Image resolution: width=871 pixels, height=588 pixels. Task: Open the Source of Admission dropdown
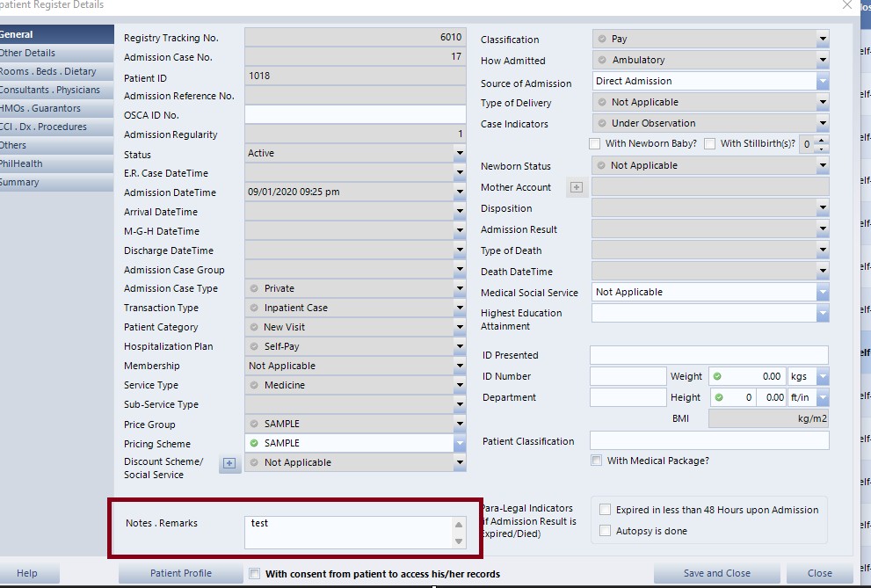tap(823, 81)
